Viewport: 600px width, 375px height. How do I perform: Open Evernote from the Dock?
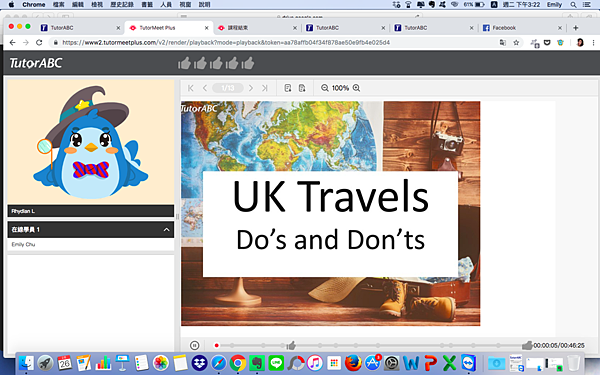(x=257, y=363)
